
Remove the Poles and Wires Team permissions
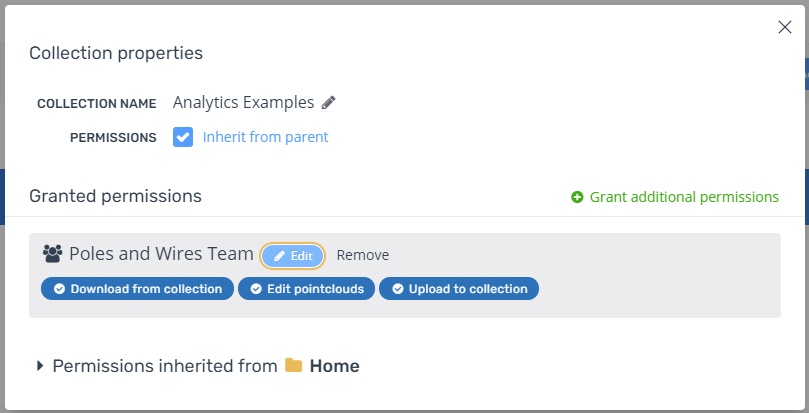362,255
